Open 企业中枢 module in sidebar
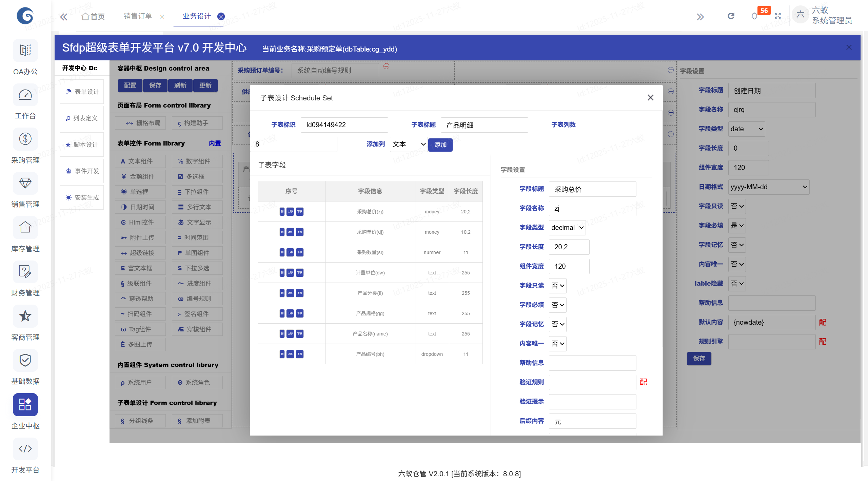 coord(25,405)
